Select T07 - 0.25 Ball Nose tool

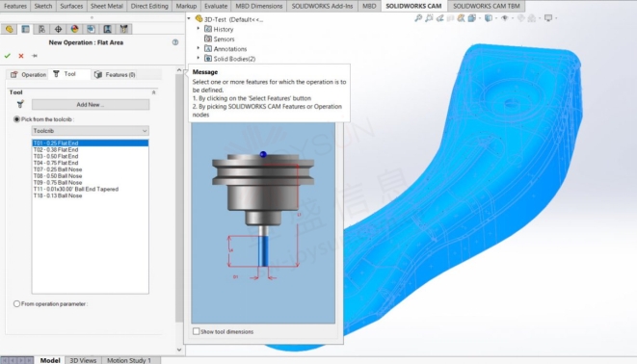[x=58, y=169]
